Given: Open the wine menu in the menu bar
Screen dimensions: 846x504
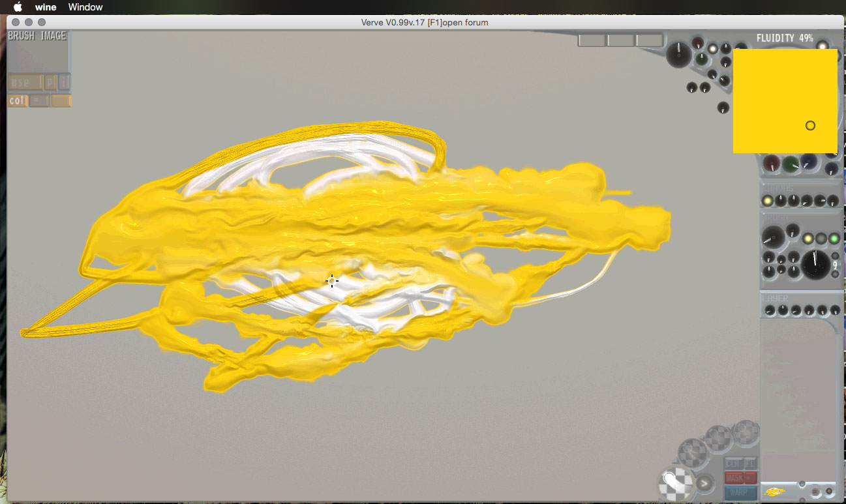Looking at the screenshot, I should click(46, 7).
